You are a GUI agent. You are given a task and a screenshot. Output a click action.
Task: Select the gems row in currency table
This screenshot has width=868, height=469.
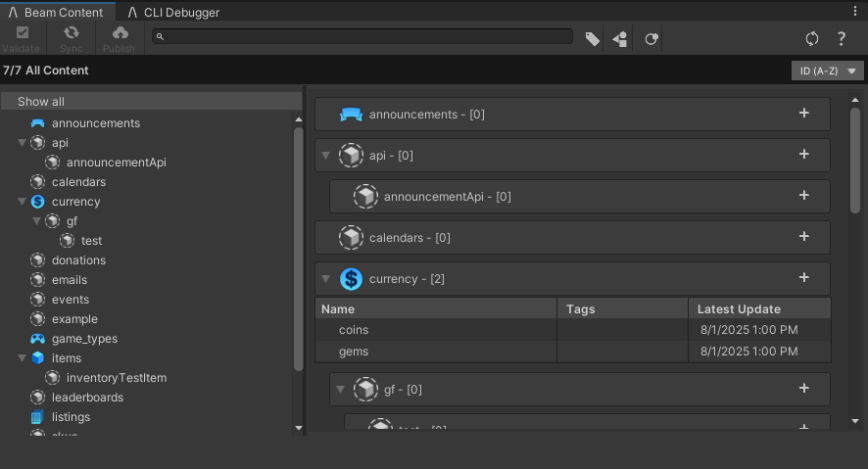pyautogui.click(x=354, y=352)
